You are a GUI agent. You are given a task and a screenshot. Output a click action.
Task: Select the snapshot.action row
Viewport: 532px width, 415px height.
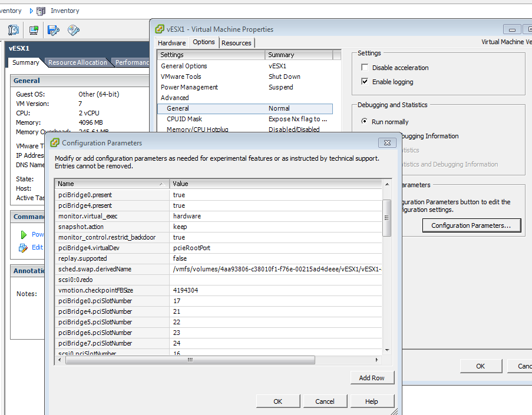click(219, 227)
